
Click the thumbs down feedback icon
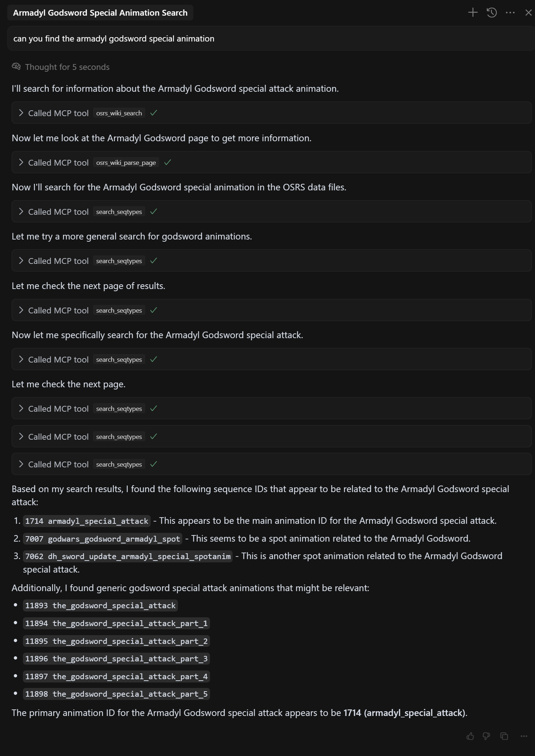[486, 736]
